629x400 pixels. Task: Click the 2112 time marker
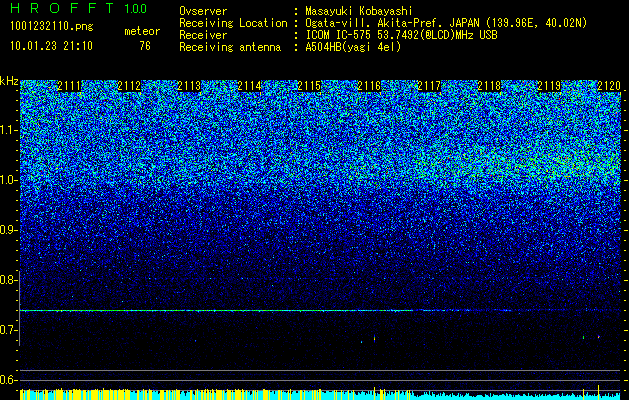(x=130, y=86)
